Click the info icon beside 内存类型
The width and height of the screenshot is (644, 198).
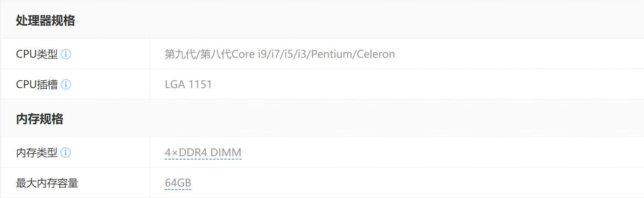66,152
